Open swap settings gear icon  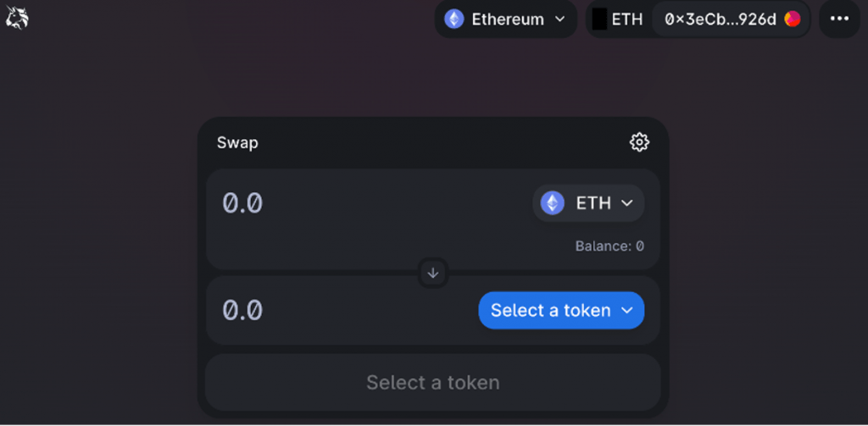(639, 142)
